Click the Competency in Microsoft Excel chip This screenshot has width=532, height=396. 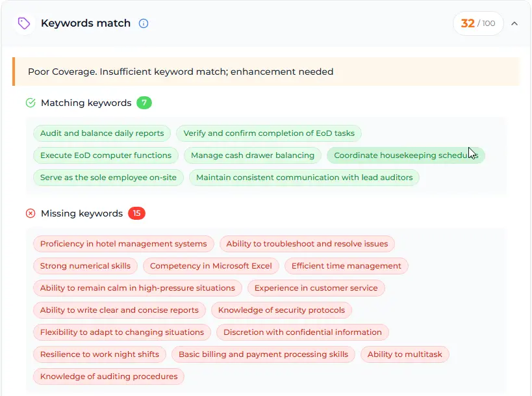click(210, 266)
